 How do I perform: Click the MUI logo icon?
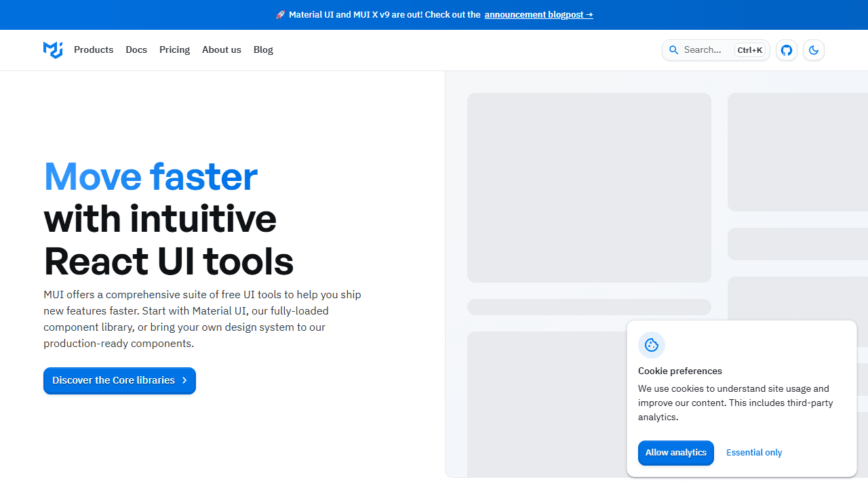tap(53, 49)
